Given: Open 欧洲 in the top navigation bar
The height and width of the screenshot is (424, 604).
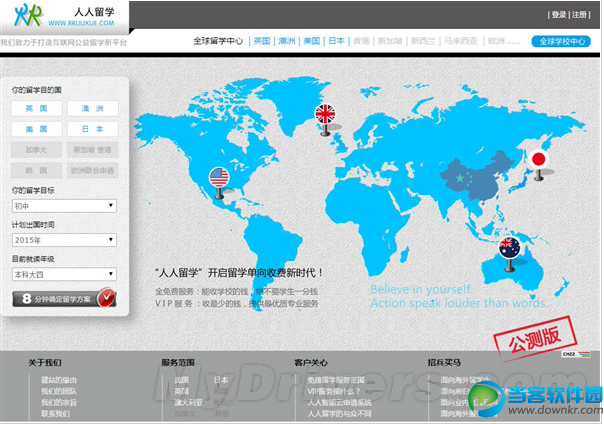Looking at the screenshot, I should point(496,41).
